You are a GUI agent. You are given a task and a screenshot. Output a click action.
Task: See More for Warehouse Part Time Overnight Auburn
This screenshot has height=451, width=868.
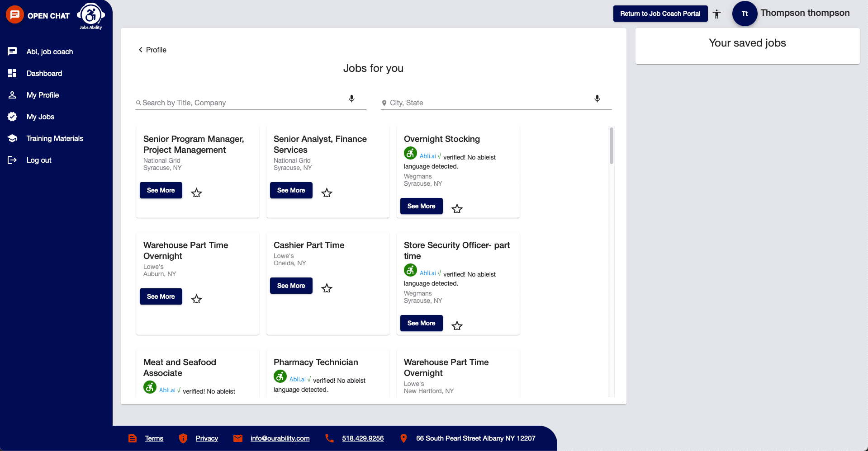[x=161, y=296]
